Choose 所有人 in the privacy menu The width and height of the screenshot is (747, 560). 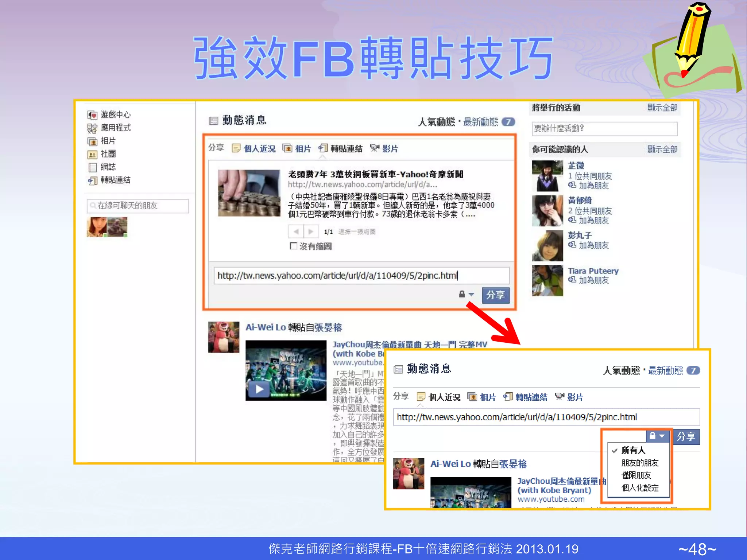[633, 450]
